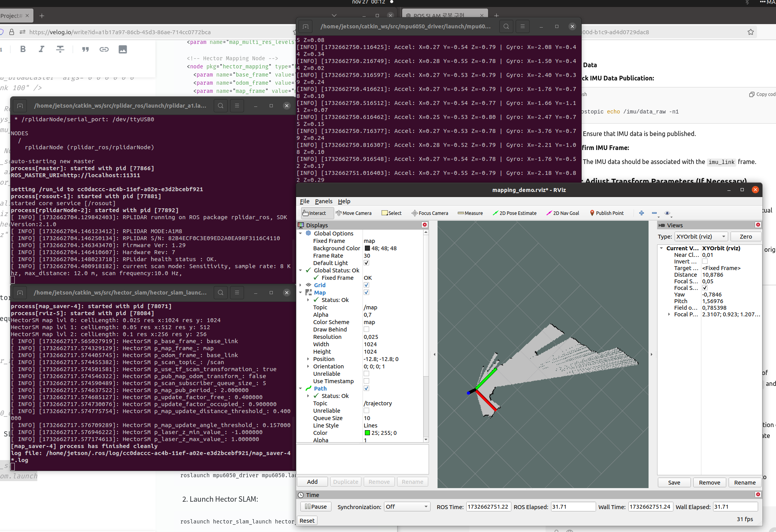Open the view Type dropdown XYOrbit
776x532 pixels.
tap(701, 237)
